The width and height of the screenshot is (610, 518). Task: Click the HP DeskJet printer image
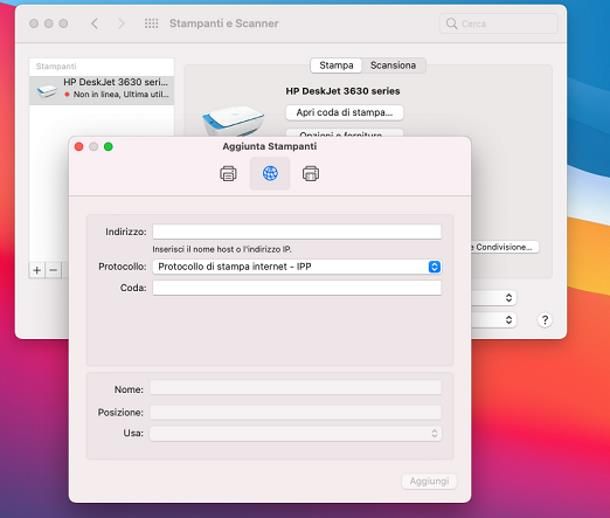click(x=233, y=121)
